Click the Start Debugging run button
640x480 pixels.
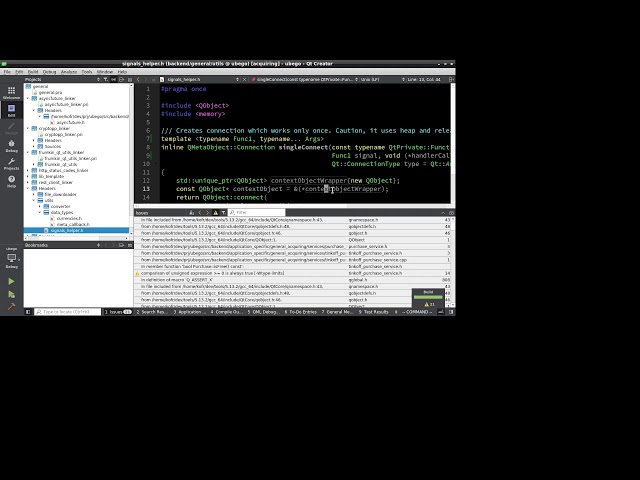(11, 294)
